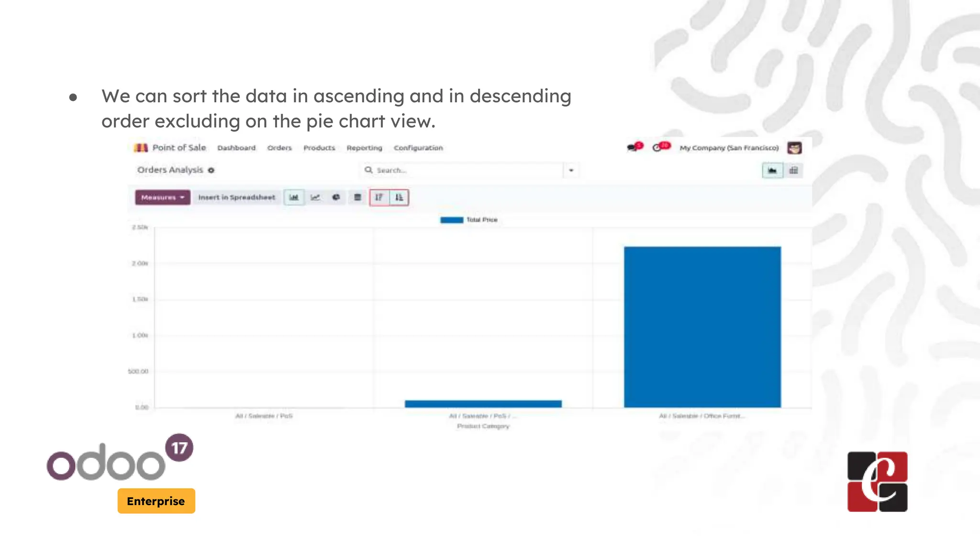The image size is (980, 551).
Task: Toggle the search options dropdown arrow
Action: click(x=571, y=170)
